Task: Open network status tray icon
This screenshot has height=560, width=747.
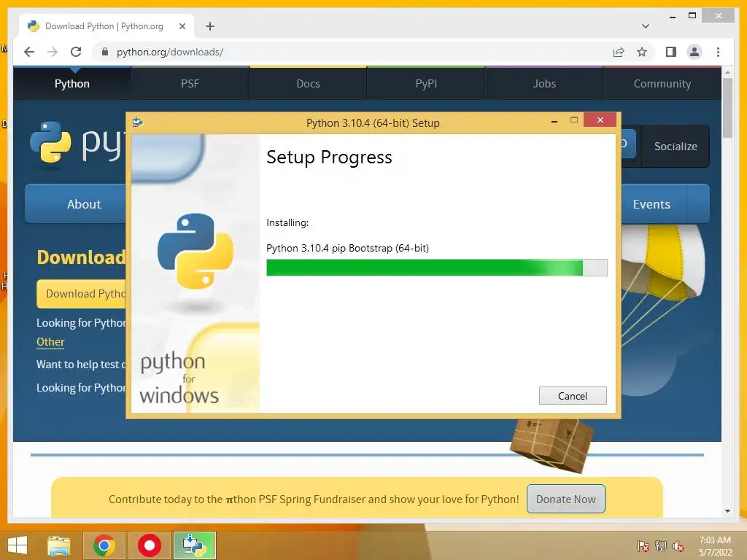Action: (x=661, y=546)
